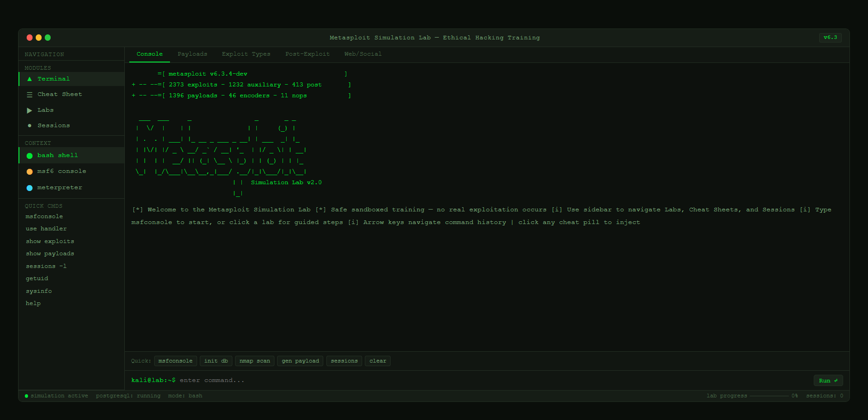Click the QUICK CMDS section header

coord(43,206)
